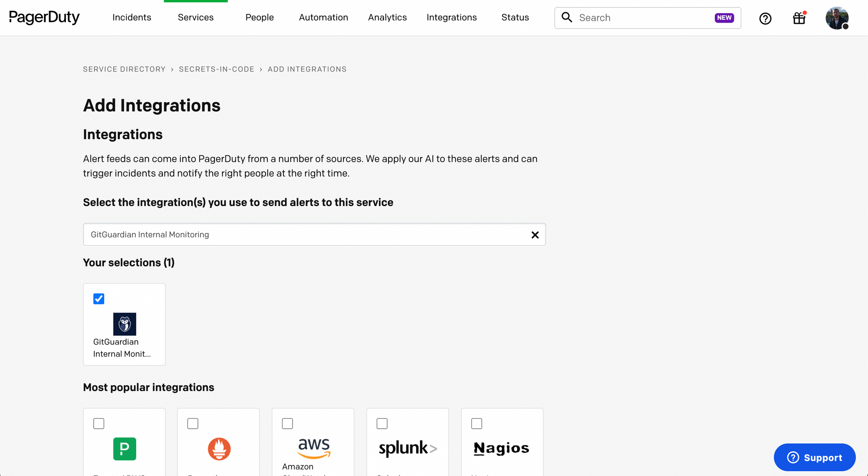
Task: Go to Service Directory breadcrumb
Action: tap(124, 69)
